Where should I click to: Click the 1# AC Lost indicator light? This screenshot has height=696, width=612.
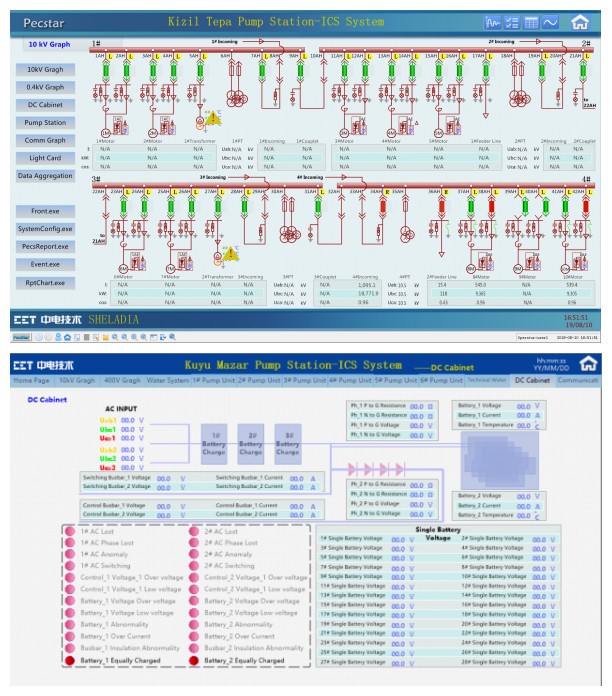point(70,532)
